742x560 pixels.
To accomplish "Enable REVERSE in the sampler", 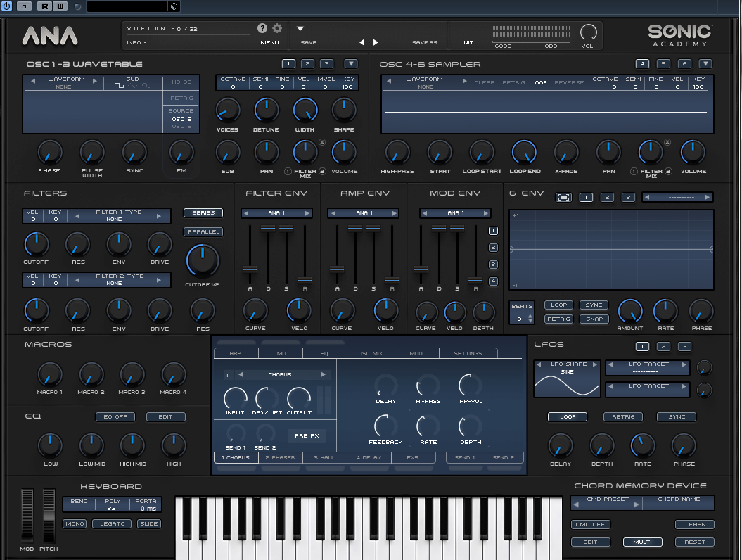I will pos(569,82).
